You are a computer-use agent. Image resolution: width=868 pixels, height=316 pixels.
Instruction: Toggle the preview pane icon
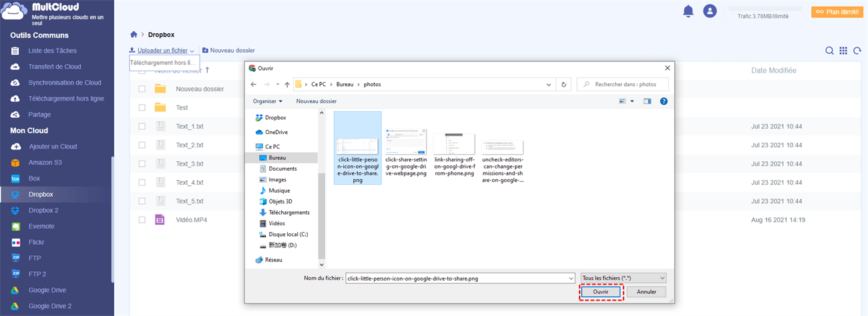[647, 101]
